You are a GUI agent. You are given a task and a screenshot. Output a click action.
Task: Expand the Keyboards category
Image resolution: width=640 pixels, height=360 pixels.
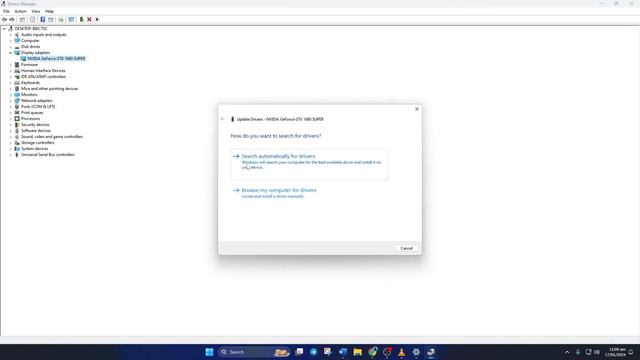[11, 82]
